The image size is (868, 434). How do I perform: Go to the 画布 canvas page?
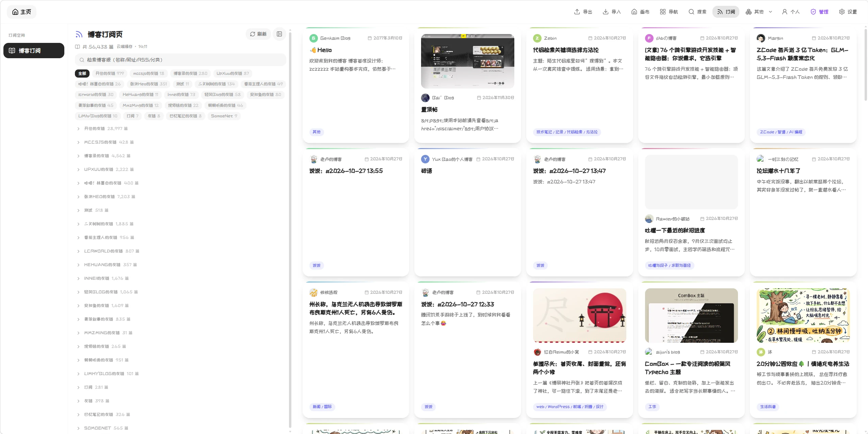coord(640,12)
